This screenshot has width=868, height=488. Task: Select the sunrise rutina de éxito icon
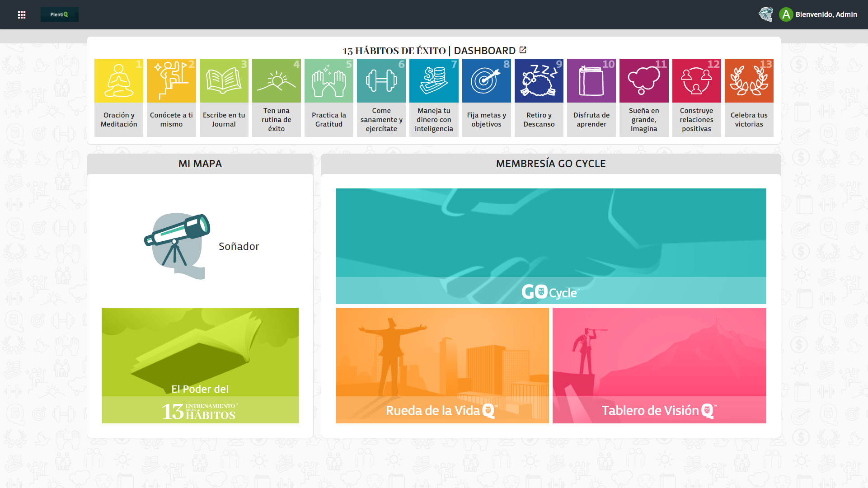coord(277,80)
